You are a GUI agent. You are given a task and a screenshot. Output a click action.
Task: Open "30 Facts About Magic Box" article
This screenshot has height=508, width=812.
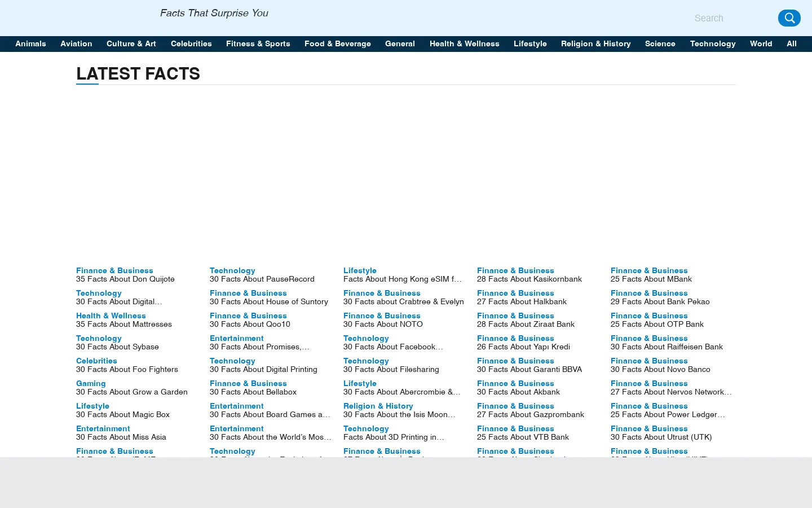pos(123,414)
